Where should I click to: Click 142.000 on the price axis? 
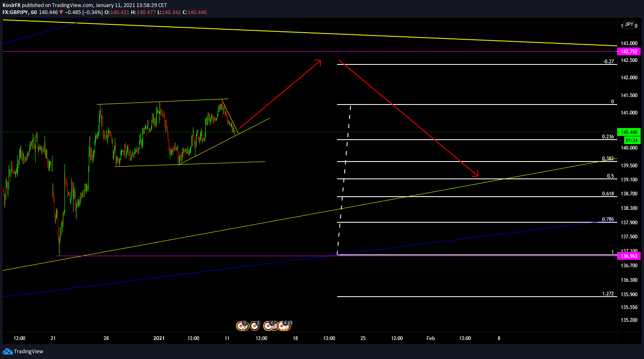pyautogui.click(x=630, y=78)
